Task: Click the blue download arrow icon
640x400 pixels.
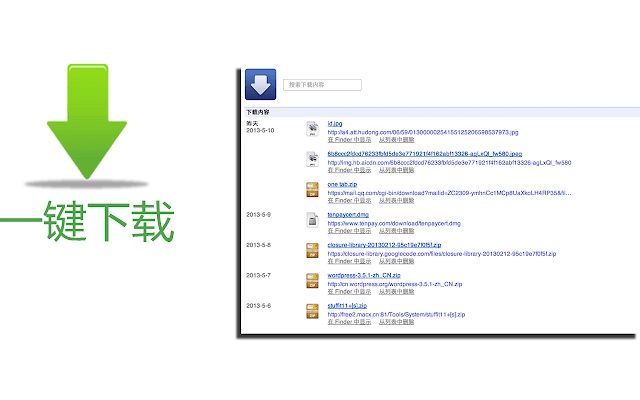Action: [x=260, y=84]
